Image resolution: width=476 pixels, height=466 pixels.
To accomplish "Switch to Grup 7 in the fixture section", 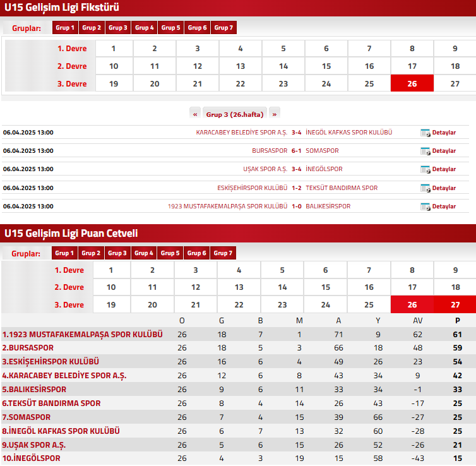I will click(x=223, y=28).
